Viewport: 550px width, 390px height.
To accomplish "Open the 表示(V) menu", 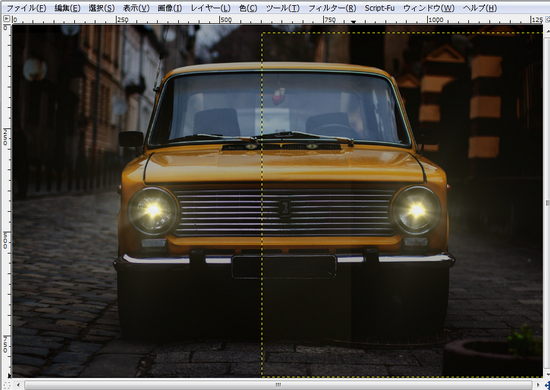I will point(136,8).
